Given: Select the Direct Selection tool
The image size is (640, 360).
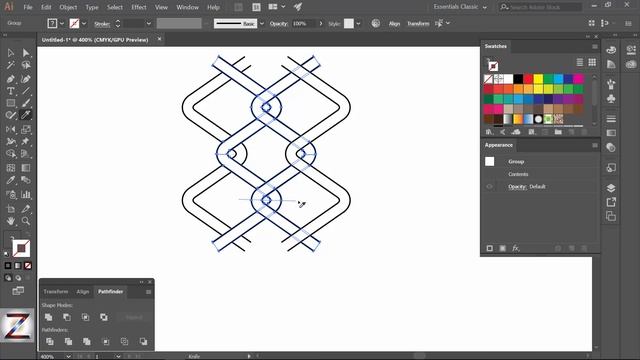Looking at the screenshot, I should 26,53.
